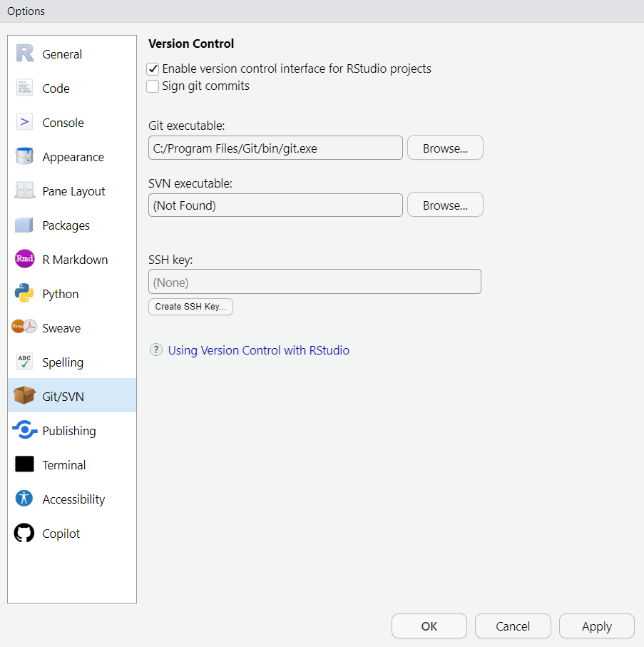Click the Copilot GitHub icon
644x647 pixels.
pos(24,533)
